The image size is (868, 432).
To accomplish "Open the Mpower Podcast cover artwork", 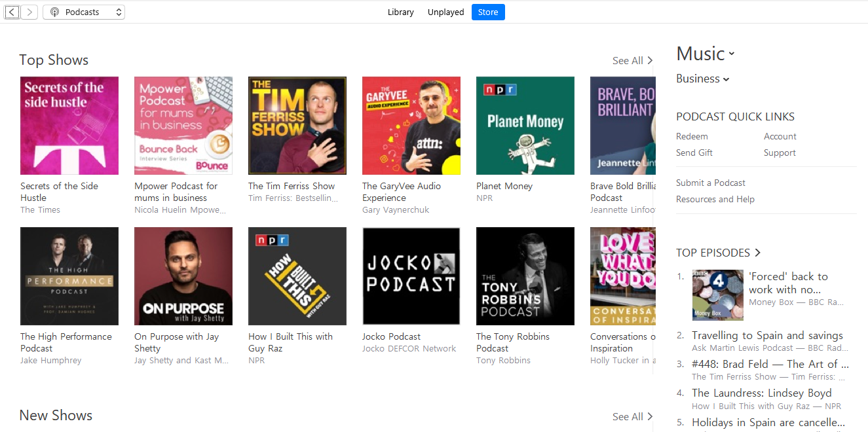I will (183, 126).
